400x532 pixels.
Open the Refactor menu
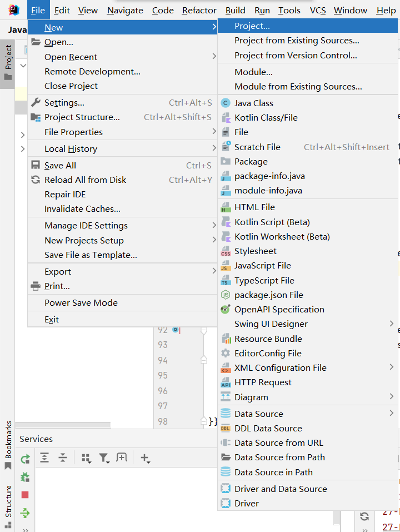[x=199, y=11]
